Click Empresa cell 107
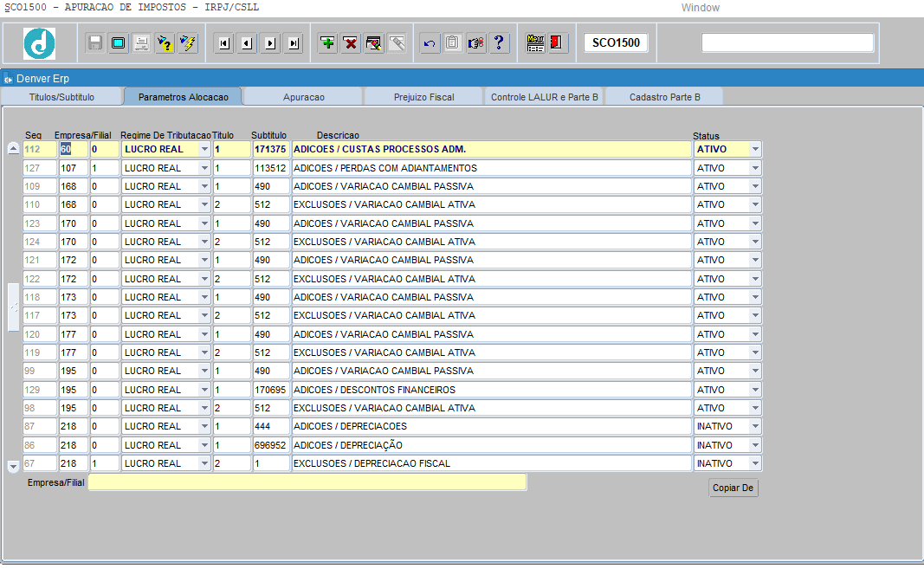This screenshot has height=569, width=924. (x=73, y=169)
